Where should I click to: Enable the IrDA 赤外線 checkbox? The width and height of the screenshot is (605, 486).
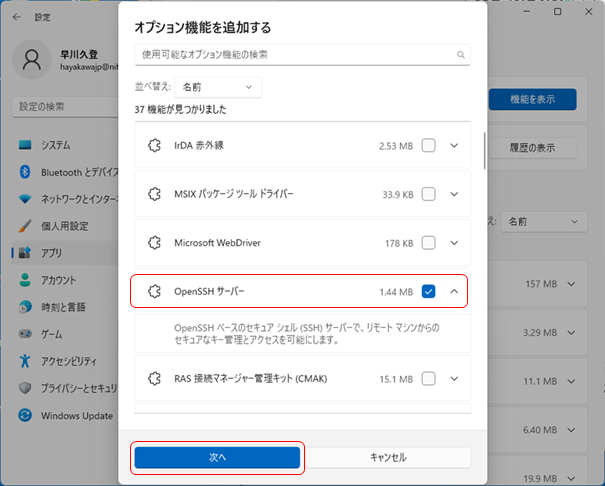click(428, 145)
